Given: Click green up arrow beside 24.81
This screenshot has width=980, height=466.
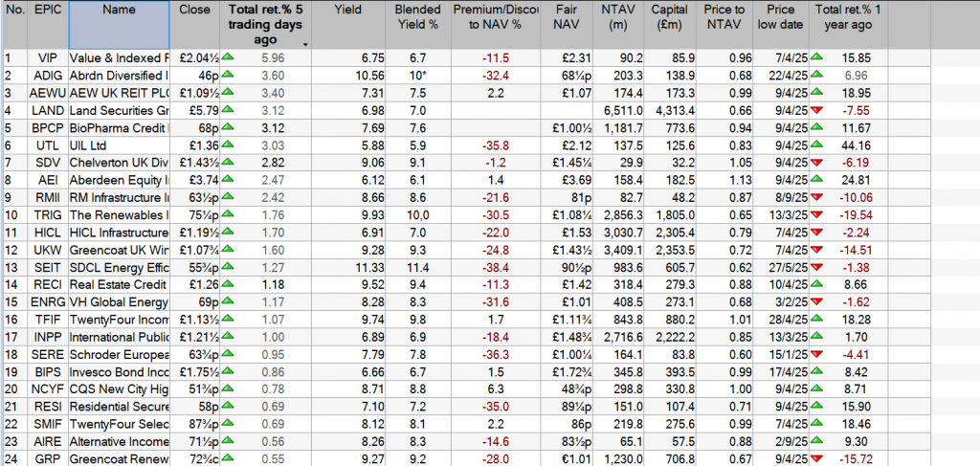Looking at the screenshot, I should point(817,180).
